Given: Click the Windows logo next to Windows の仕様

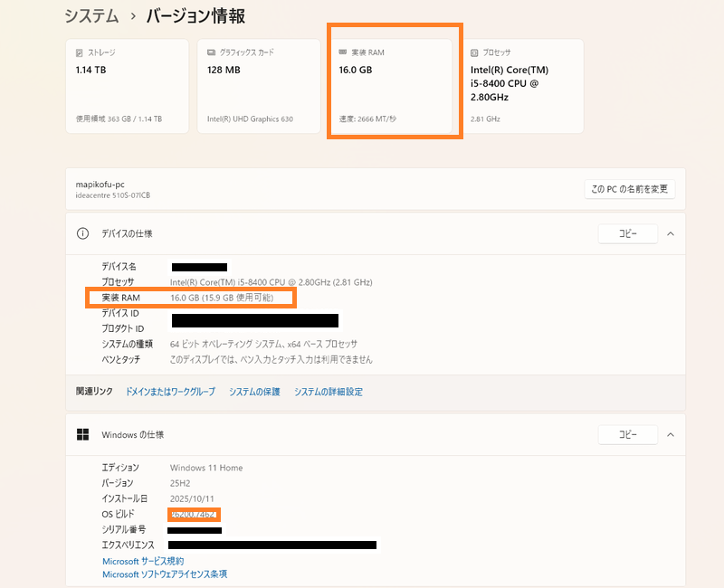Looking at the screenshot, I should pyautogui.click(x=81, y=434).
